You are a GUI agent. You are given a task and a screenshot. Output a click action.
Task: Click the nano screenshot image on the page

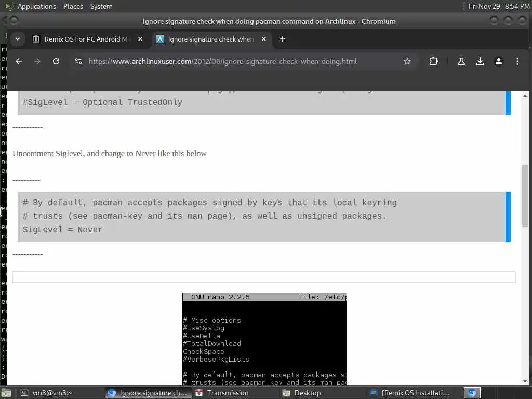click(x=264, y=339)
